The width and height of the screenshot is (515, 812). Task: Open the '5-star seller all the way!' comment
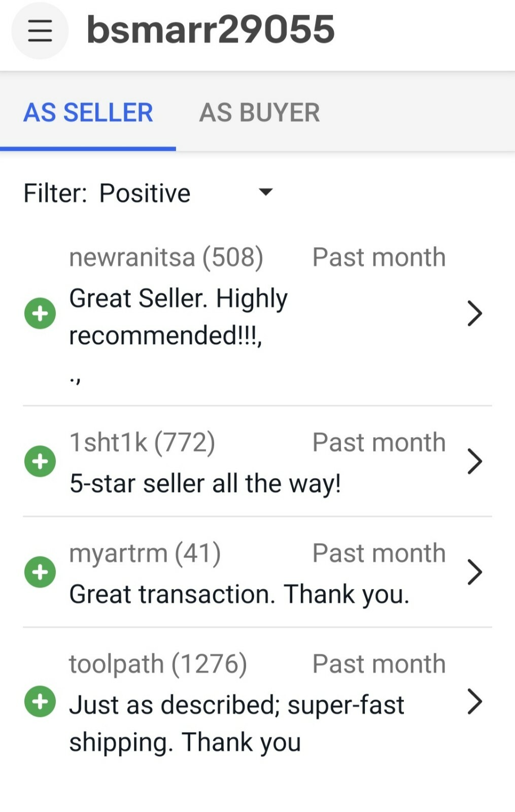point(205,483)
